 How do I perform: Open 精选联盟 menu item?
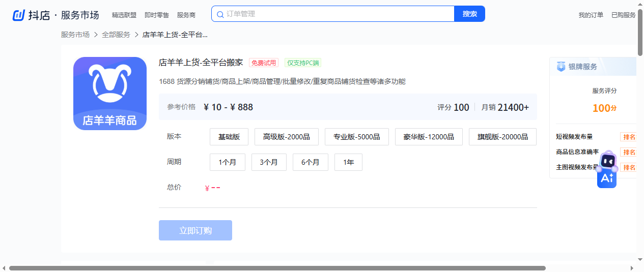(x=124, y=15)
